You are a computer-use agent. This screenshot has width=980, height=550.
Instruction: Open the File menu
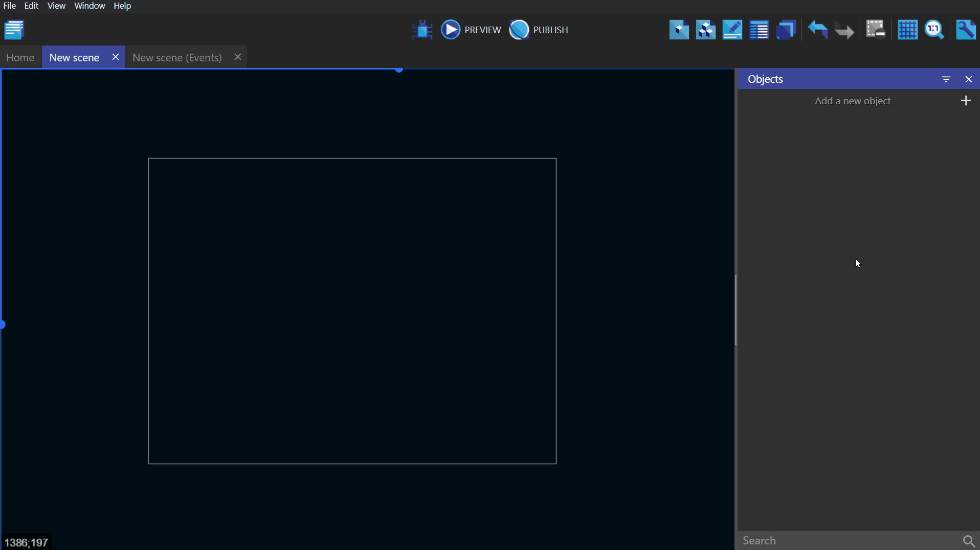point(10,6)
